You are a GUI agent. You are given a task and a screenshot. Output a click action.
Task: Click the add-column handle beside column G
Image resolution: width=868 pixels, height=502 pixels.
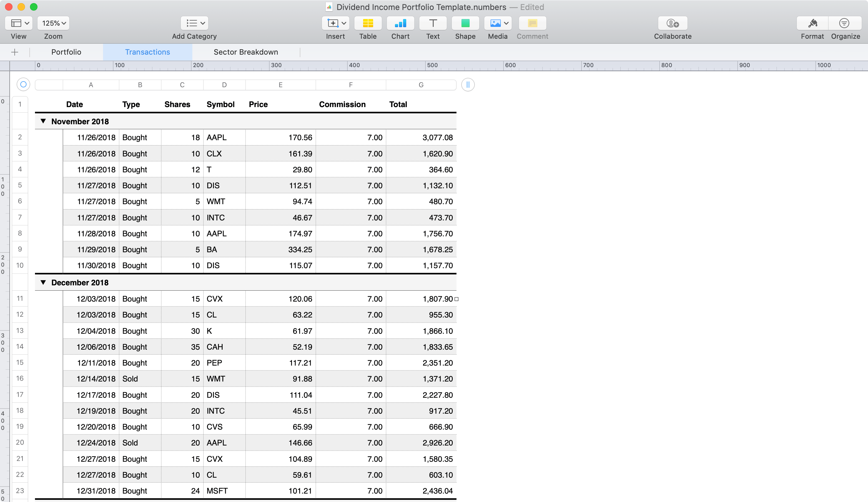tap(468, 85)
